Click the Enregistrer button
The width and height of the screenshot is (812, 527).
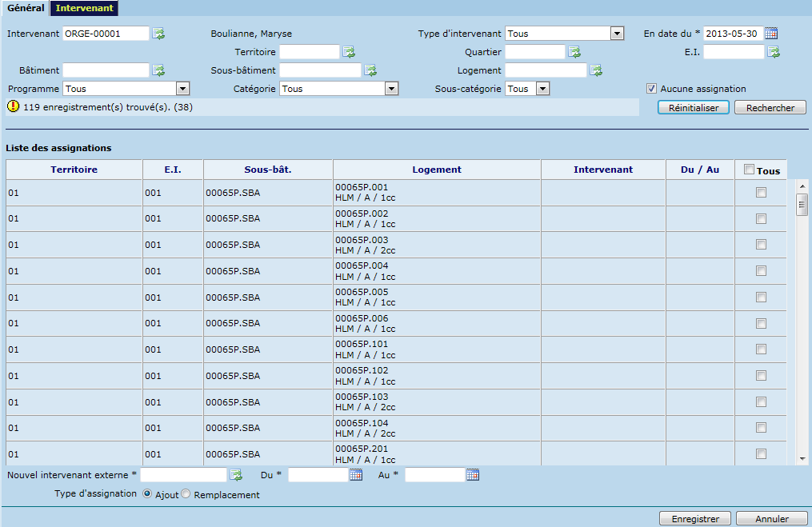(x=694, y=519)
